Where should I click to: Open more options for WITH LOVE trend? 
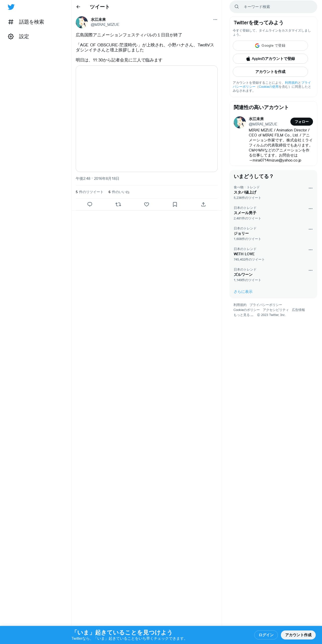click(x=310, y=250)
